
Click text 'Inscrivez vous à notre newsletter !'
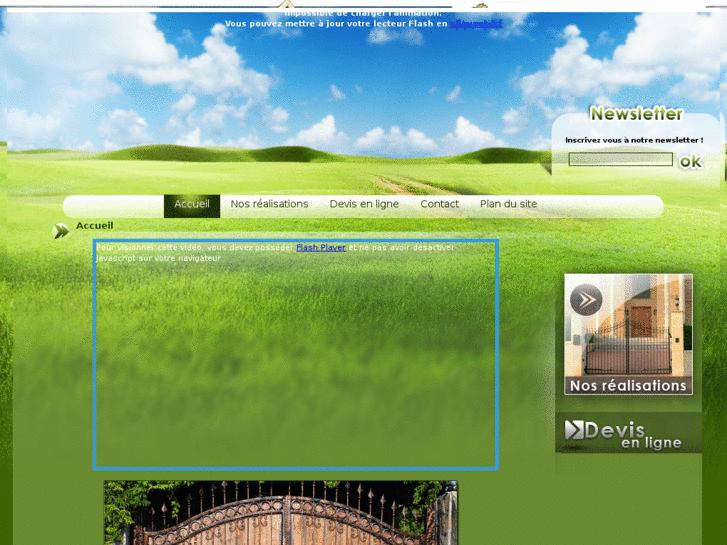pyautogui.click(x=634, y=140)
